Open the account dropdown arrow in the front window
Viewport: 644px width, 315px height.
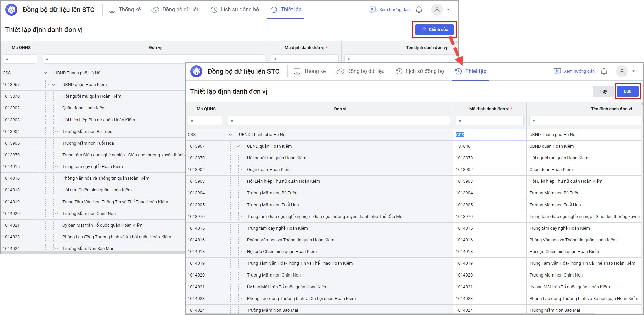(633, 71)
